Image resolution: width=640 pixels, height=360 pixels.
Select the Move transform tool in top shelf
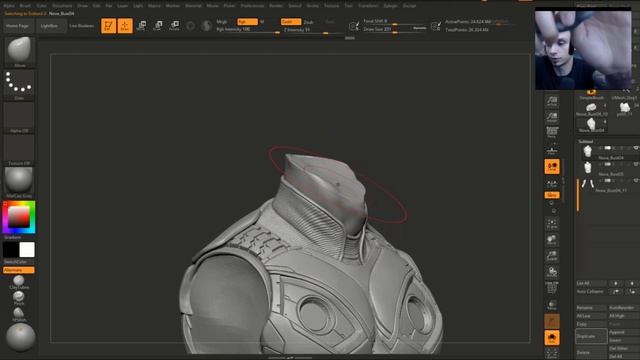[142, 26]
